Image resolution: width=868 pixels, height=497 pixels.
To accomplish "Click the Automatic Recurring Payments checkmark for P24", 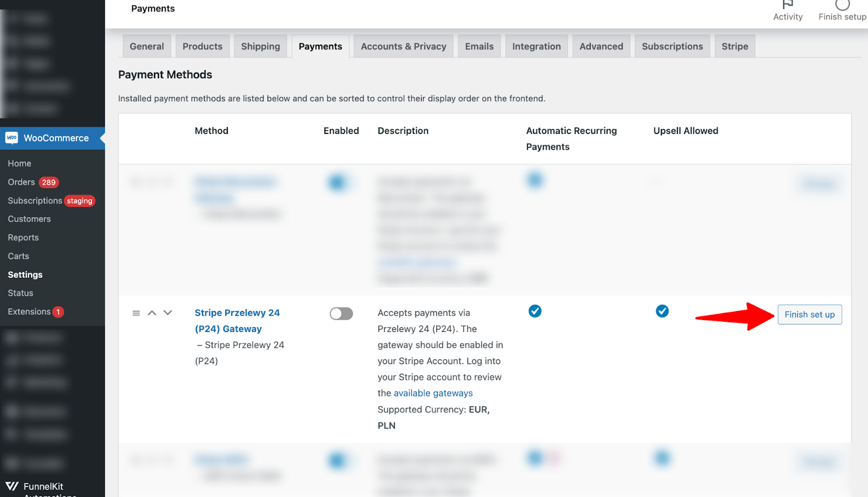I will click(x=535, y=311).
